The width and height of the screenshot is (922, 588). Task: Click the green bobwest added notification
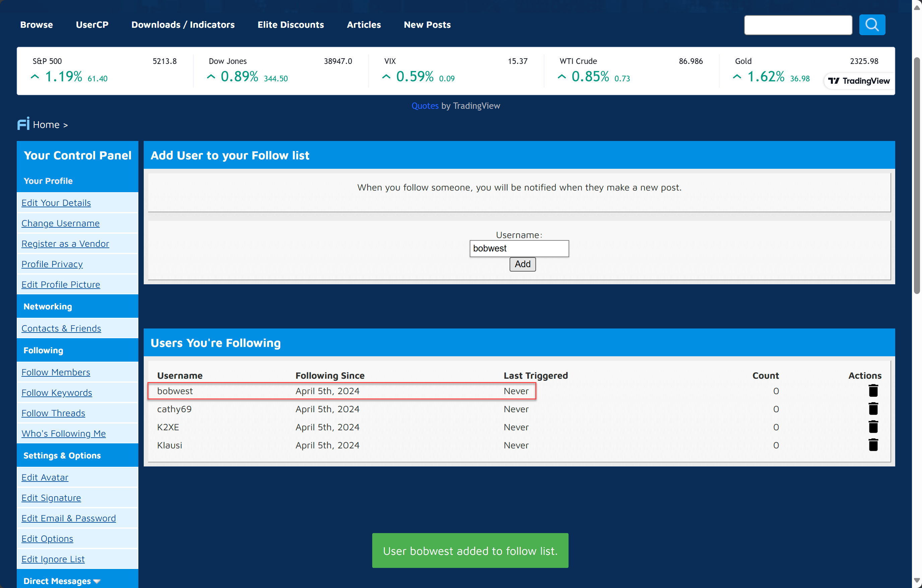(x=470, y=550)
